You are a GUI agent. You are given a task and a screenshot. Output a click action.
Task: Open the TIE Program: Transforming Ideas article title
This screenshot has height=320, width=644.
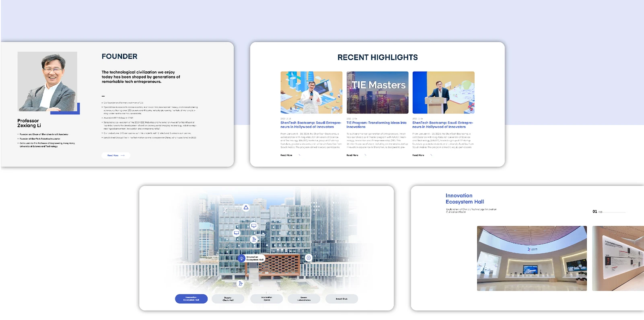[x=377, y=125]
